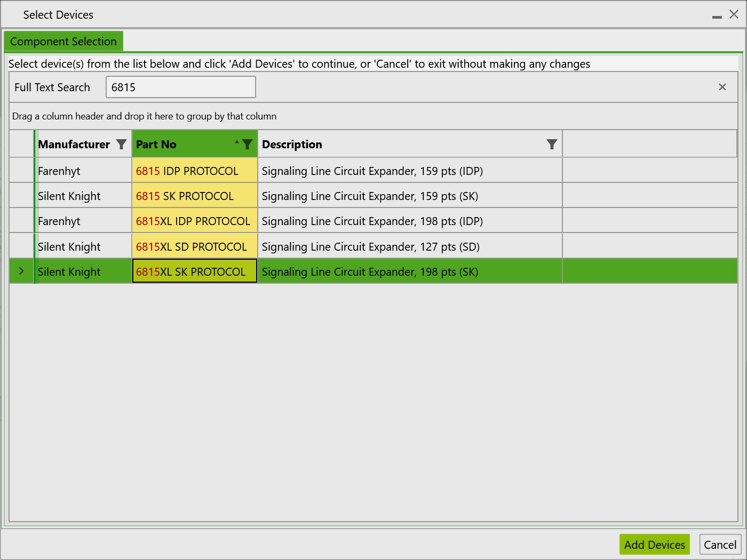Click the row selector of the 6815XL SD row
Screen dimensions: 747x560
pos(21,246)
